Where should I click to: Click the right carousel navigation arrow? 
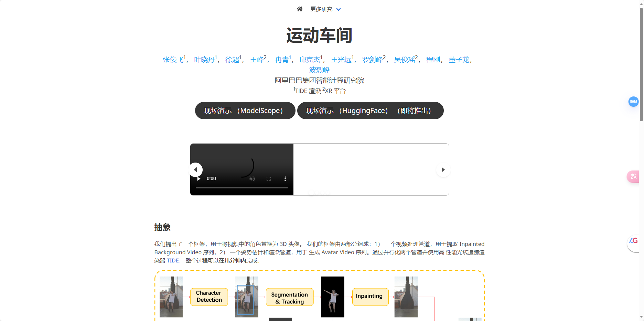[443, 169]
